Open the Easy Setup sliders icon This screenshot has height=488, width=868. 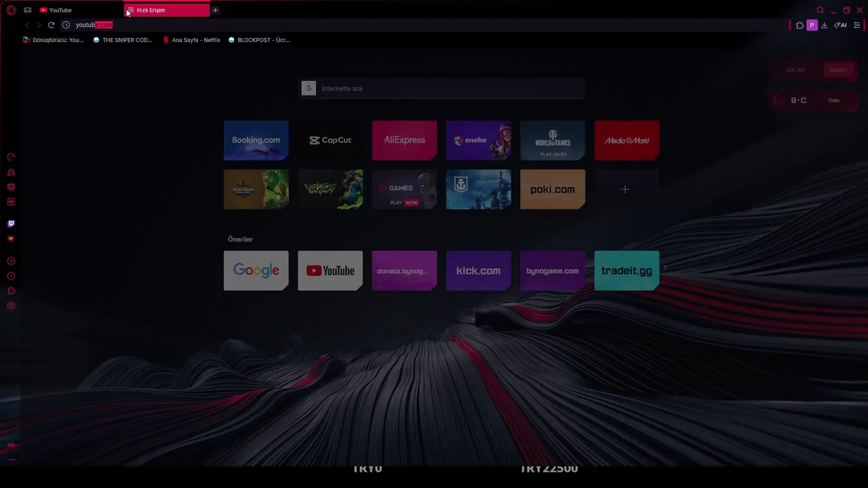(857, 25)
